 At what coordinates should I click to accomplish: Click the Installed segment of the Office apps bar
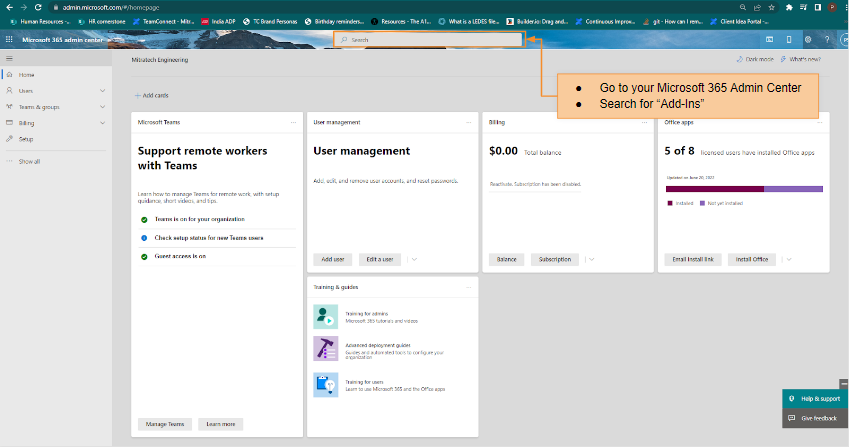point(715,189)
